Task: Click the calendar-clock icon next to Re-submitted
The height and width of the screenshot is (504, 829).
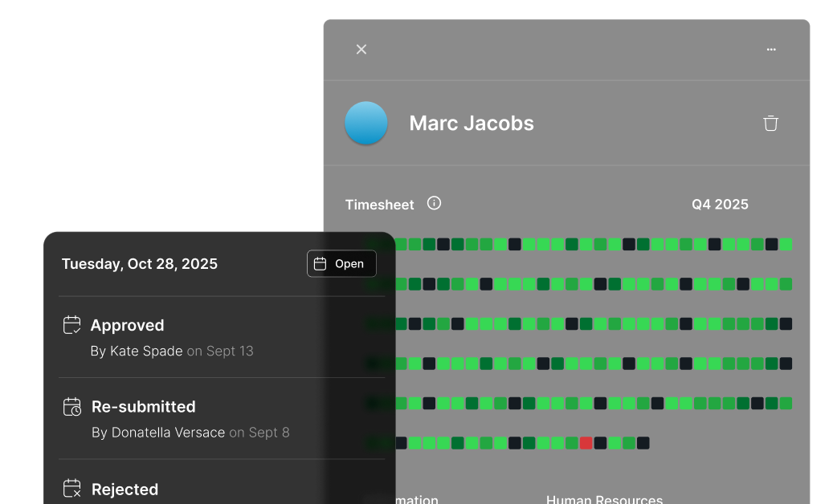Action: (72, 407)
